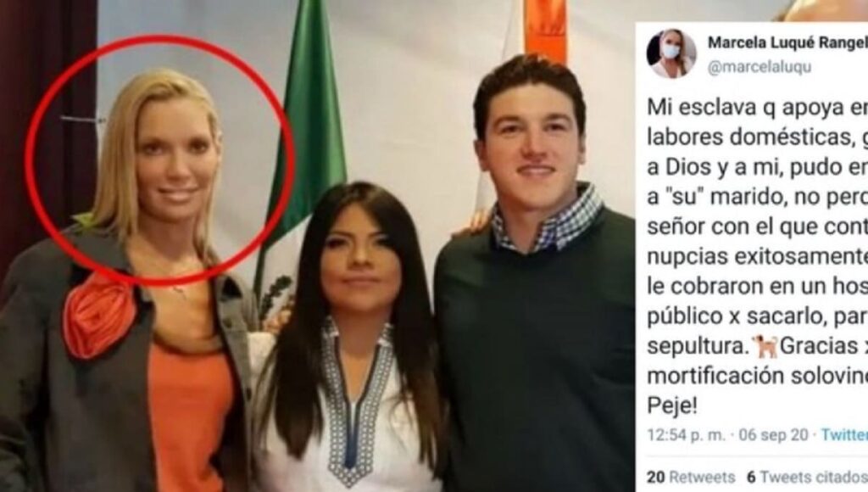Select the 06 sep 20 date

point(773,435)
